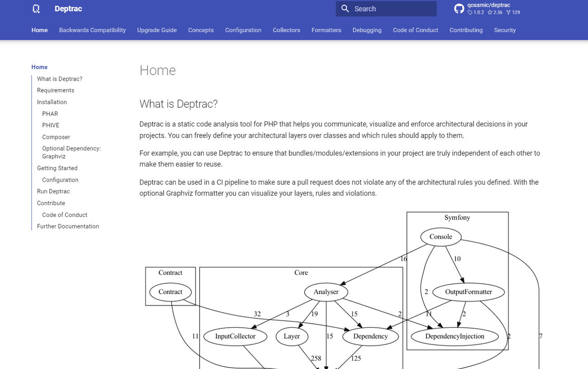Click the Deptrac logo icon in header
The height and width of the screenshot is (369, 588).
point(37,9)
